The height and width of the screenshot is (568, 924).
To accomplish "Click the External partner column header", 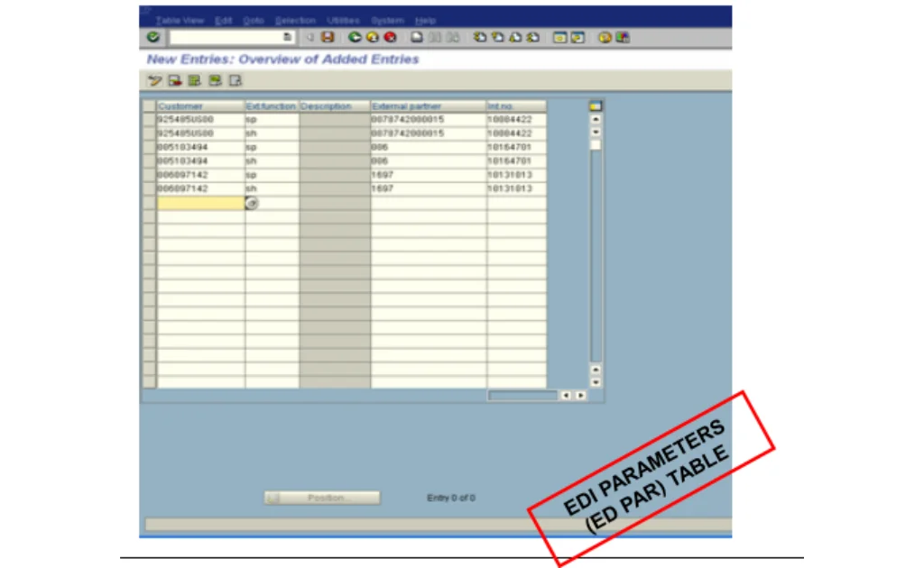I will (x=429, y=106).
